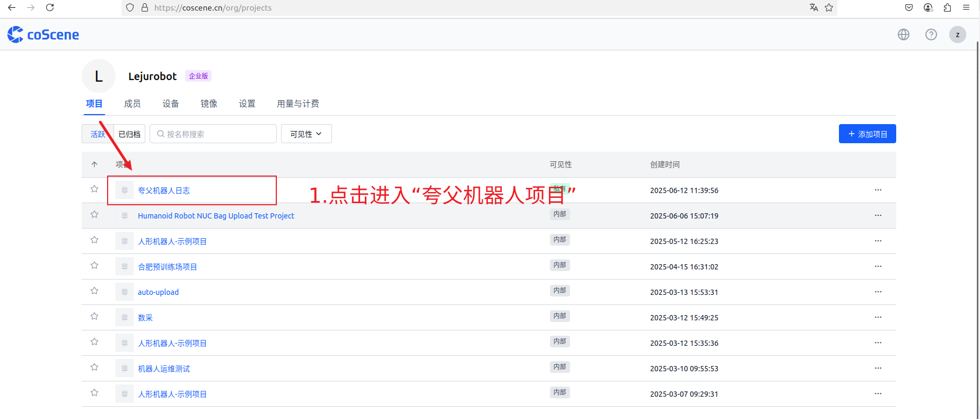Click the browser translate page icon
Image resolution: width=980 pixels, height=419 pixels.
pyautogui.click(x=813, y=7)
